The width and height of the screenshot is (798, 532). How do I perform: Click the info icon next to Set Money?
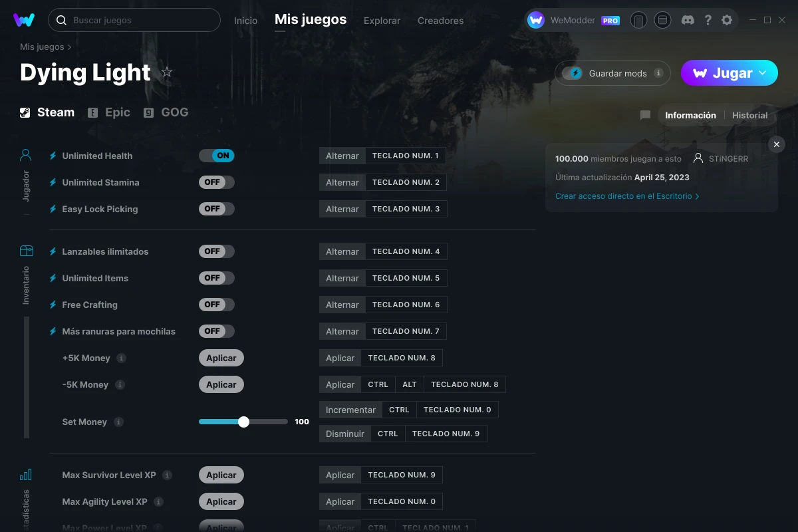point(118,422)
